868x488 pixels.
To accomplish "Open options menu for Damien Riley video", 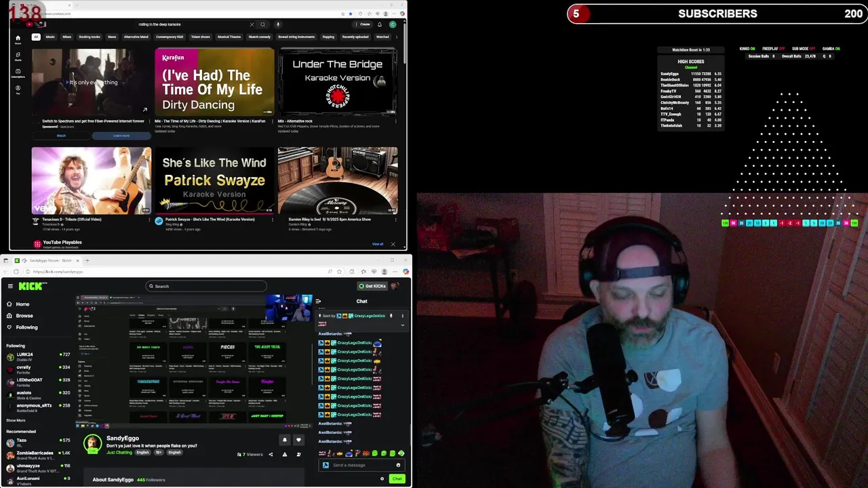I will 396,220.
